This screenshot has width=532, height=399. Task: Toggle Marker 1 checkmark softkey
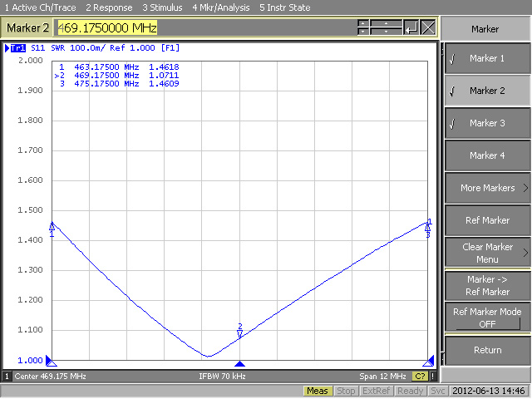pos(486,59)
